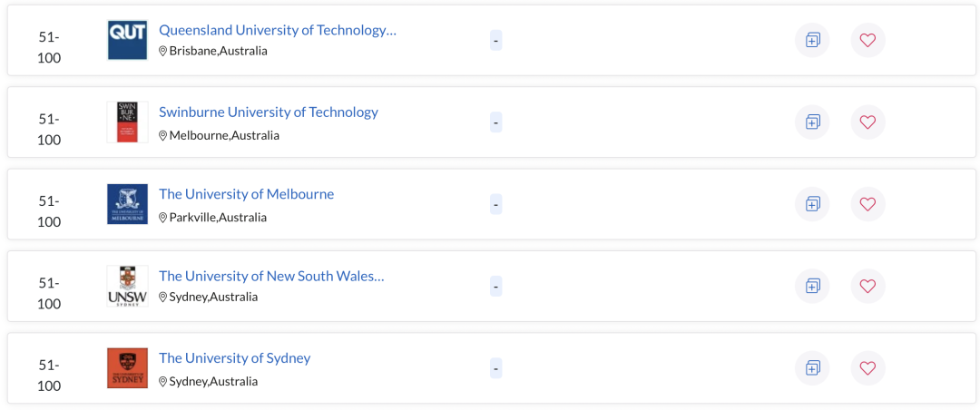This screenshot has width=980, height=410.
Task: Favorite Queensland University of Technology with heart
Action: [x=867, y=41]
